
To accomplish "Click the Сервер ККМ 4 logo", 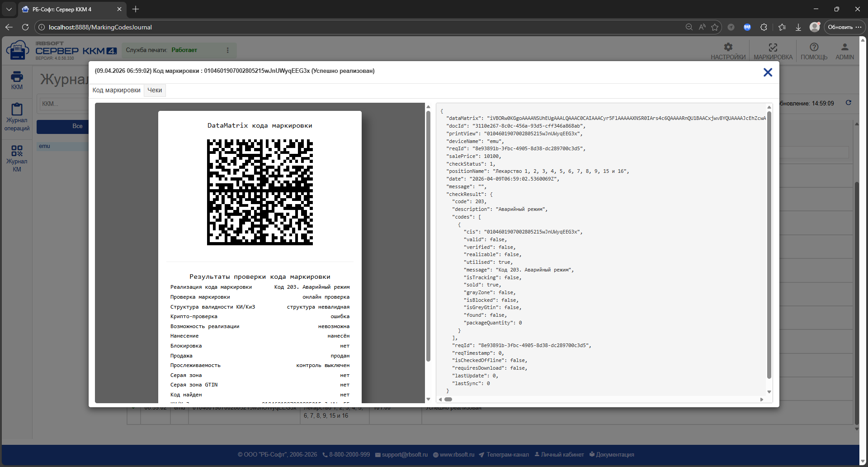I will click(x=61, y=50).
